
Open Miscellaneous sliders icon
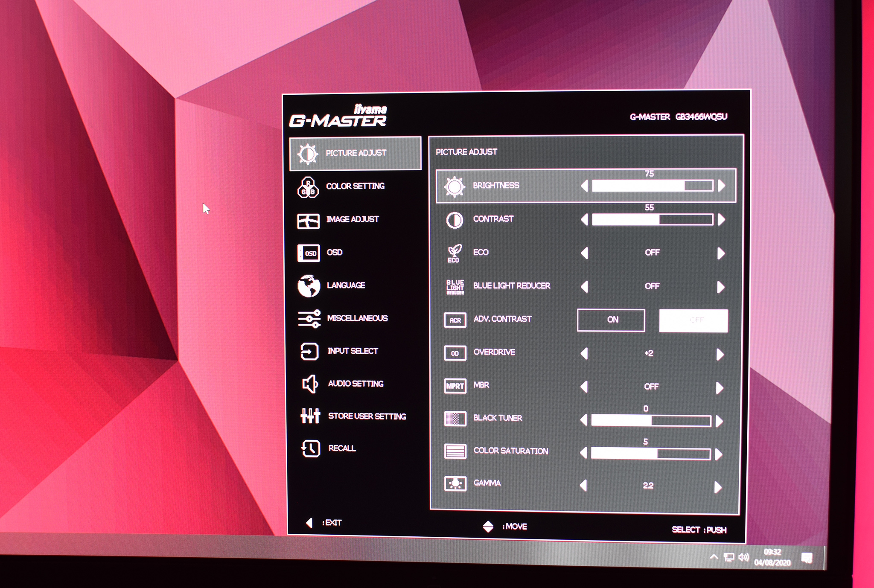(x=309, y=319)
